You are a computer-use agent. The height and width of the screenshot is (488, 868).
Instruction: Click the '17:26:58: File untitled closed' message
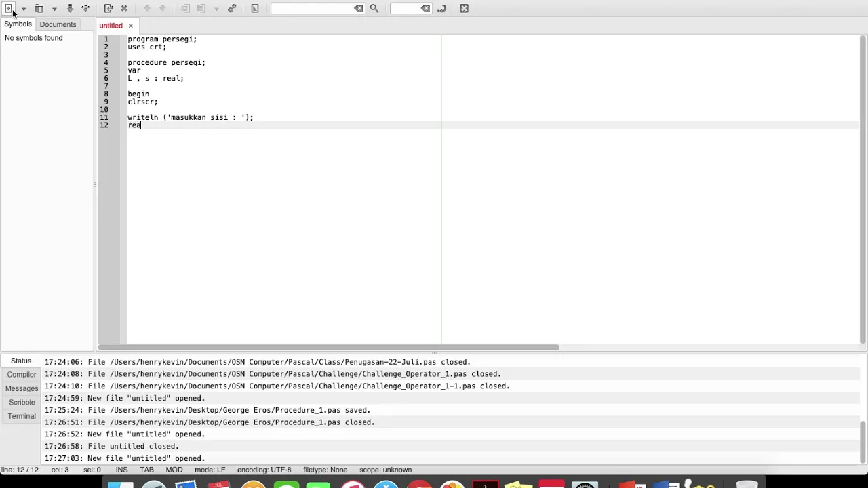tap(112, 446)
